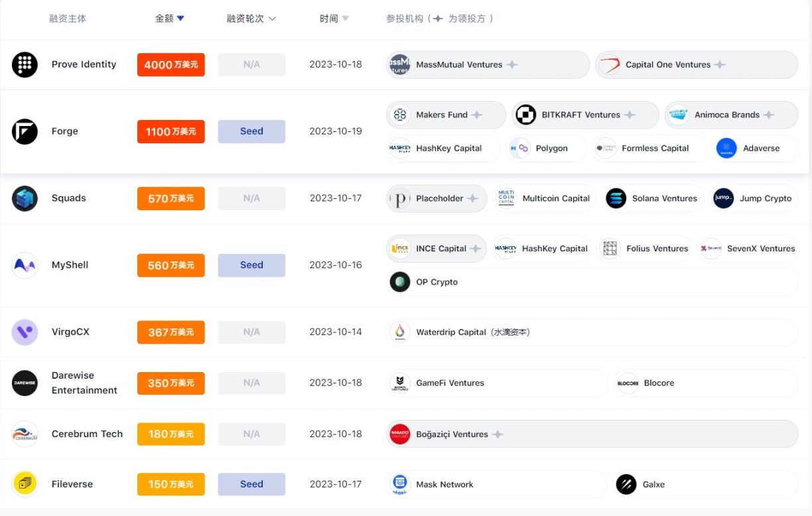Open the Prove Identity project logo
Image resolution: width=812 pixels, height=516 pixels.
[25, 64]
